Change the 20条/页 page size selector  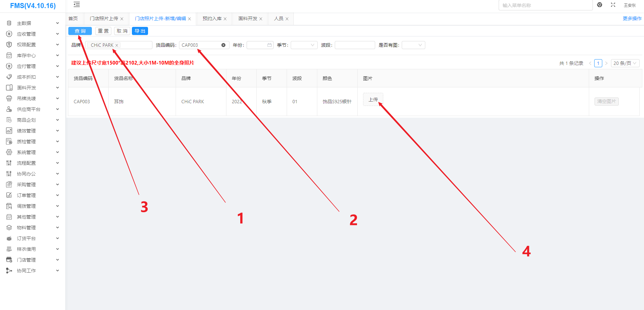point(624,63)
